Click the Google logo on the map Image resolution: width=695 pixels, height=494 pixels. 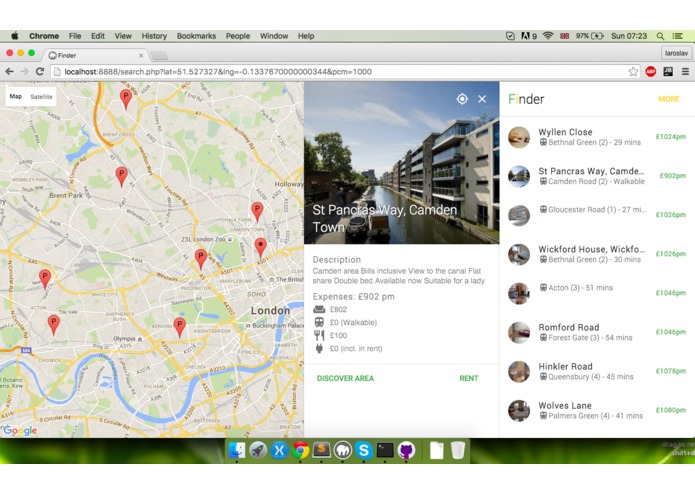20,431
